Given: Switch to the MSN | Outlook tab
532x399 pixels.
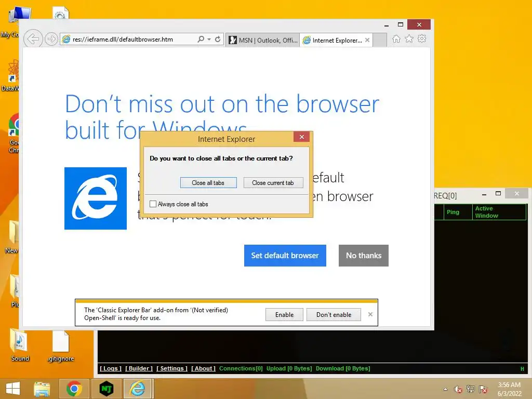Looking at the screenshot, I should pyautogui.click(x=263, y=40).
